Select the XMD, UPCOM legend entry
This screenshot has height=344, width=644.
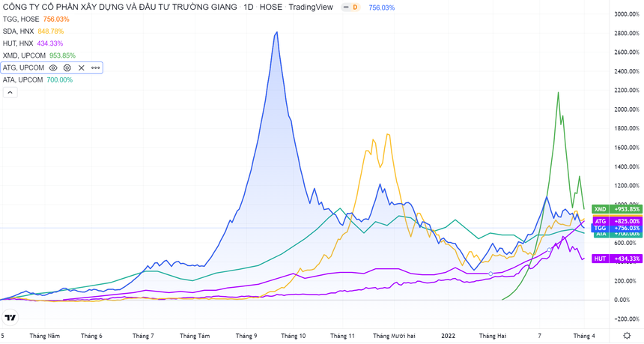(23, 55)
